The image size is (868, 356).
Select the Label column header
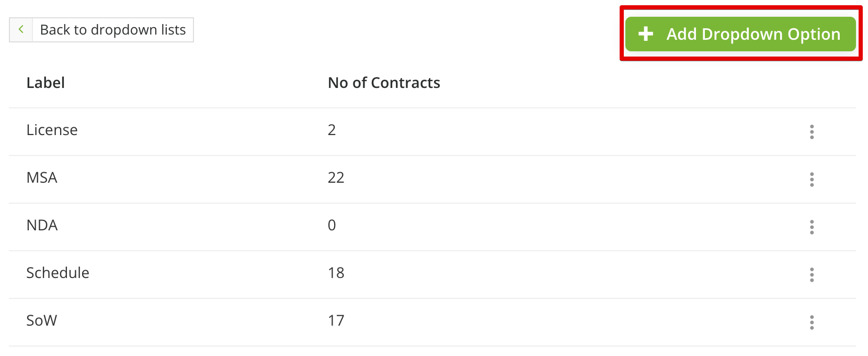pos(45,82)
